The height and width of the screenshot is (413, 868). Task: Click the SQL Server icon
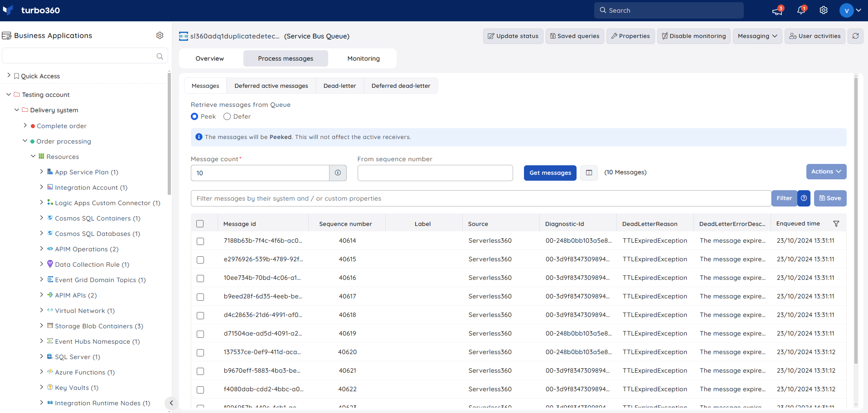50,356
